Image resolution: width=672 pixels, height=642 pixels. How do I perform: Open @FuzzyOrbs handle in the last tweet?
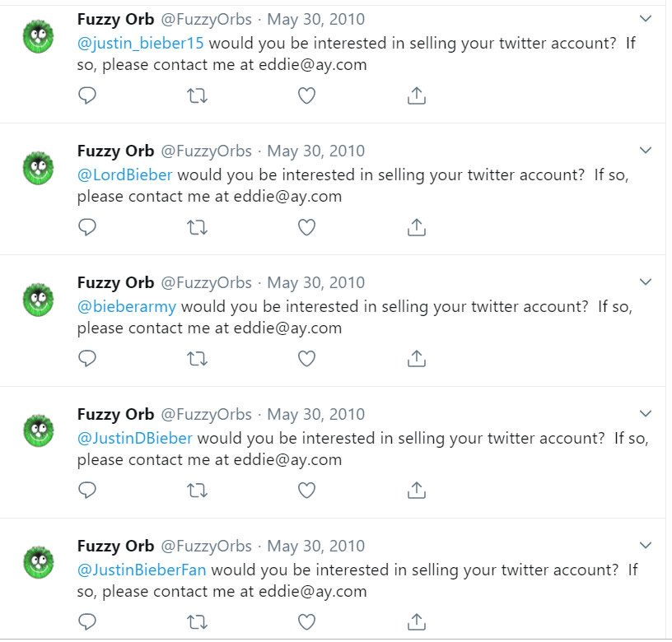[x=206, y=546]
